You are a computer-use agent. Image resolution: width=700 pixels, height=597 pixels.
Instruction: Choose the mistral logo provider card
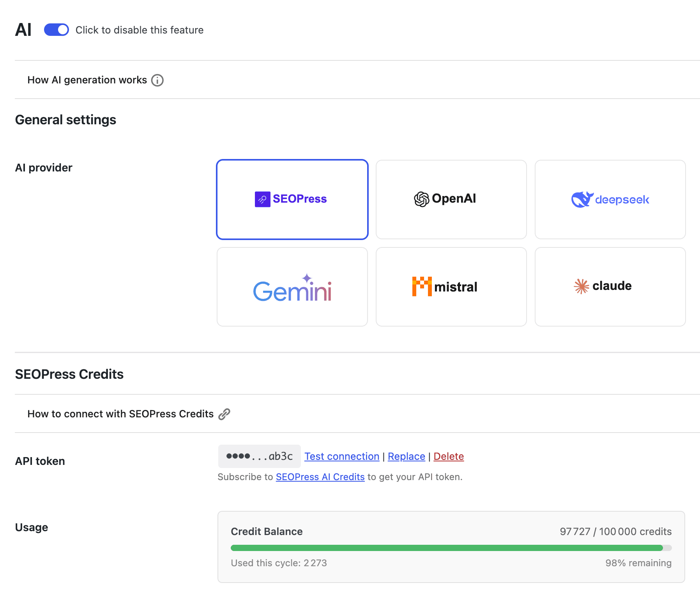[x=451, y=287]
